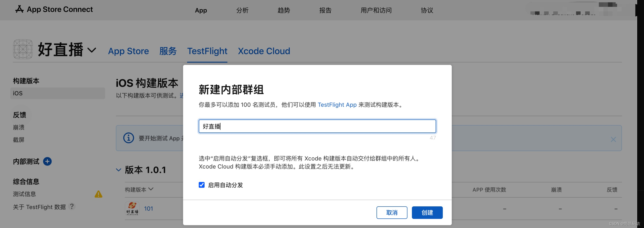
Task: Click the warning triangle beside 测试信息
Action: (99, 194)
